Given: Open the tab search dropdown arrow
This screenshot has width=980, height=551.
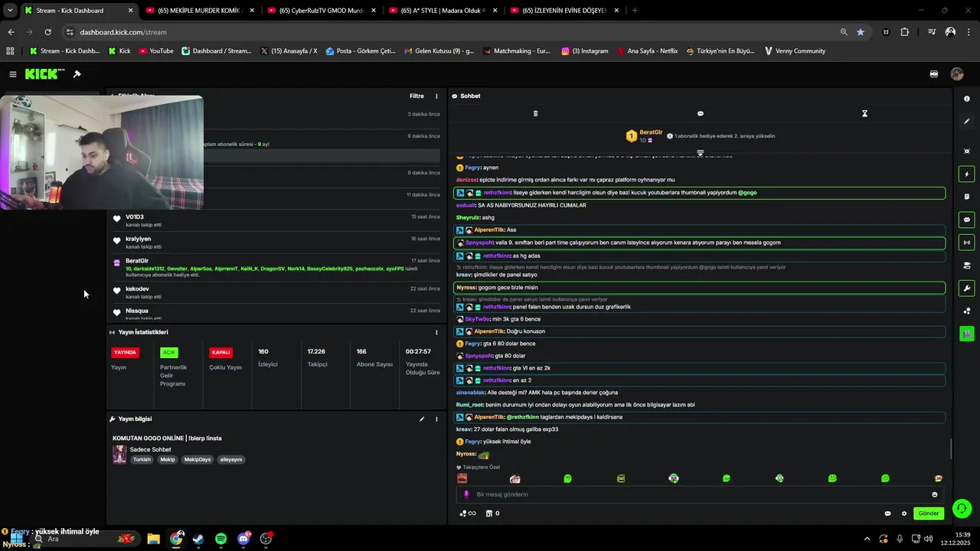Looking at the screenshot, I should coord(10,11).
